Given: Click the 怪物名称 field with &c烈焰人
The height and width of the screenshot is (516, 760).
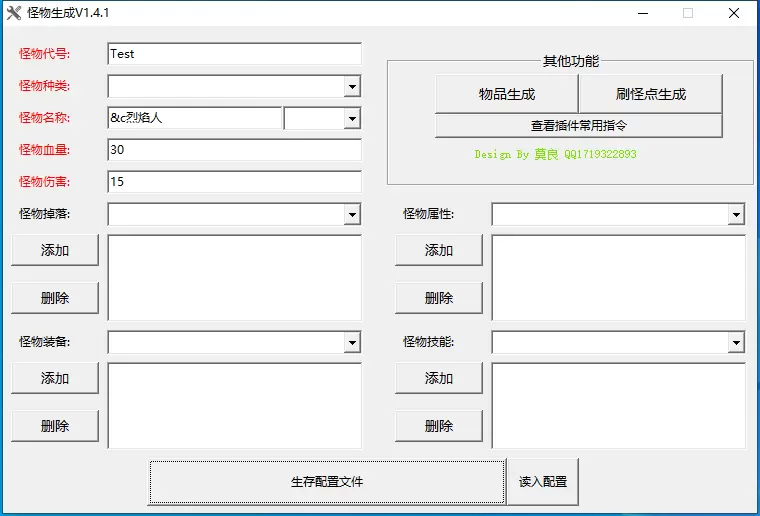Looking at the screenshot, I should click(194, 118).
